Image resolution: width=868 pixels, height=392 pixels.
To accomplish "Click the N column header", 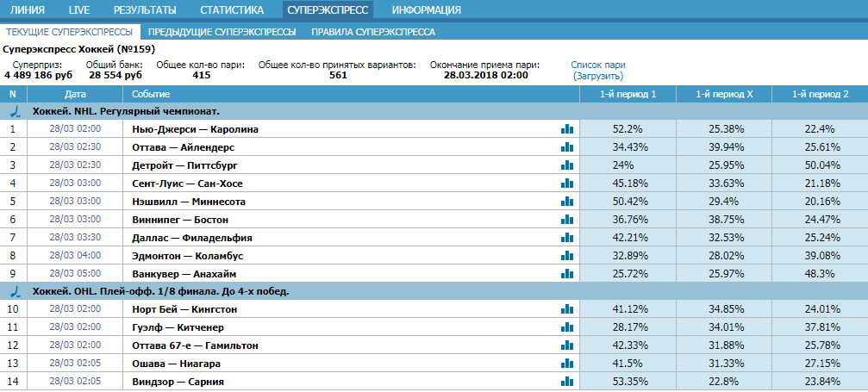I will click(x=13, y=94).
